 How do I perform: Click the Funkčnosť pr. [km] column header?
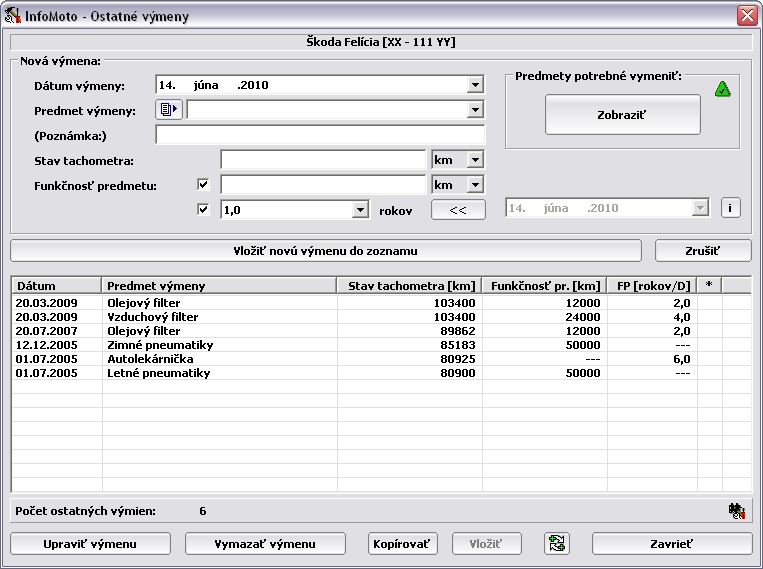tap(545, 286)
